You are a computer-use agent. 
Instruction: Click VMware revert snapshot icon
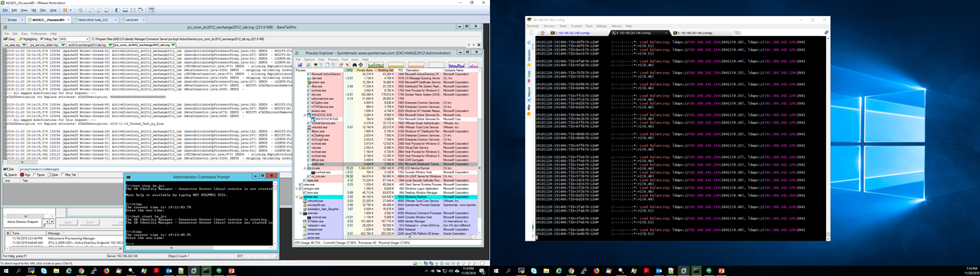click(x=99, y=10)
